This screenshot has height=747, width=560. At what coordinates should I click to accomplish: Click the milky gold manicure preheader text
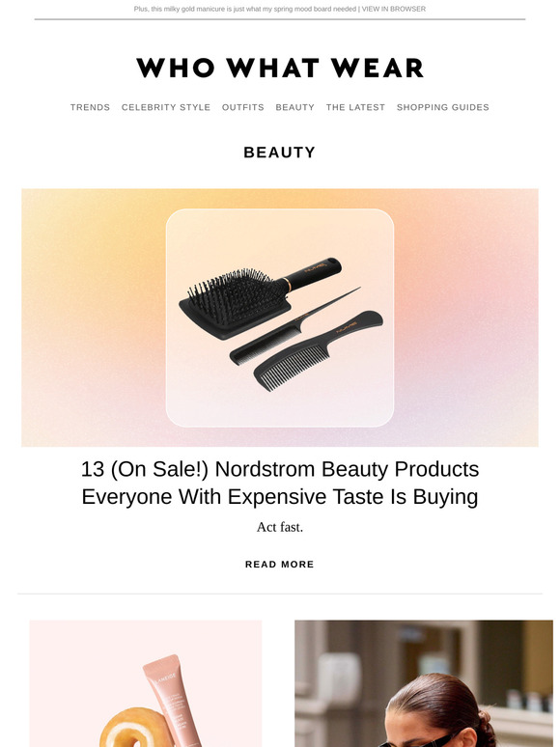(x=245, y=9)
